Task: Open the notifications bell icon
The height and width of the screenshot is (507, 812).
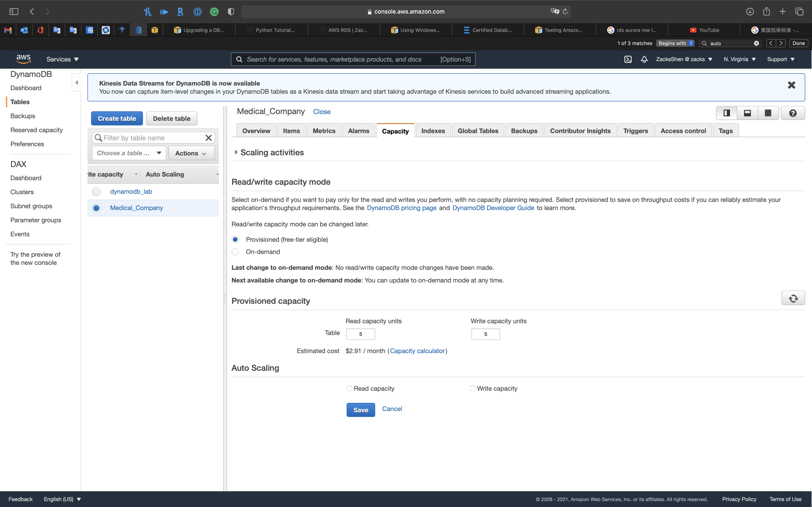Action: click(644, 59)
